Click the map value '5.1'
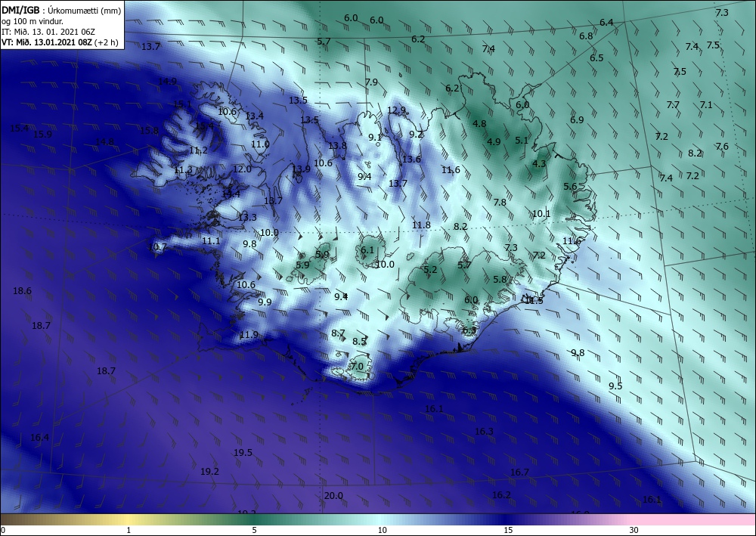 click(522, 141)
